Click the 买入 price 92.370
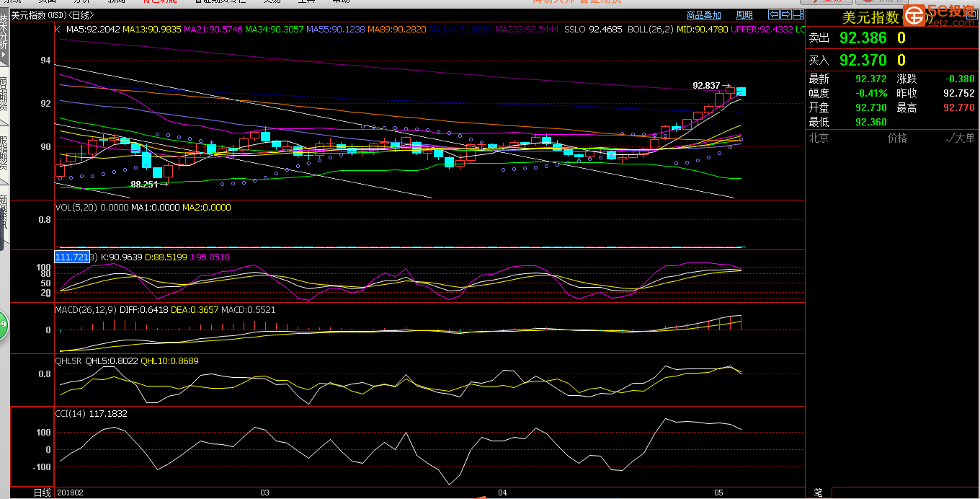The width and height of the screenshot is (980, 499). 863,60
